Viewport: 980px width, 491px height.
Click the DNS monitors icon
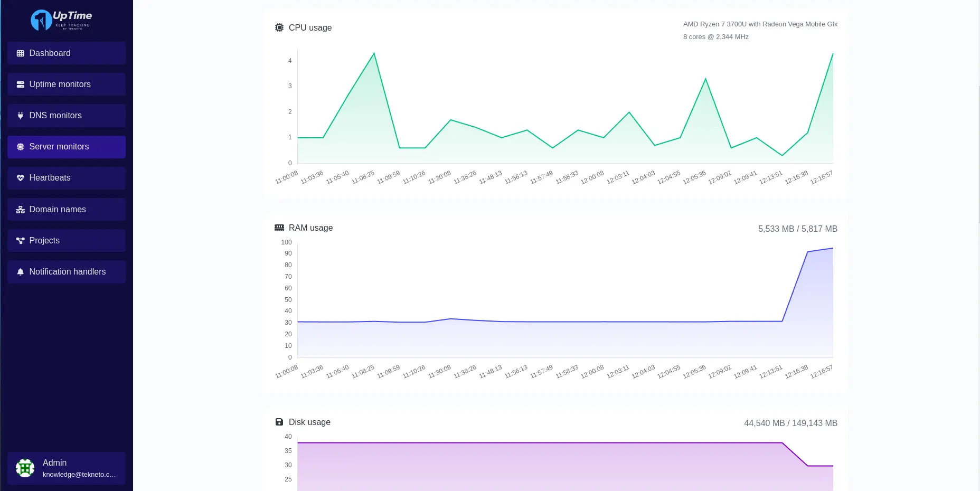tap(20, 115)
